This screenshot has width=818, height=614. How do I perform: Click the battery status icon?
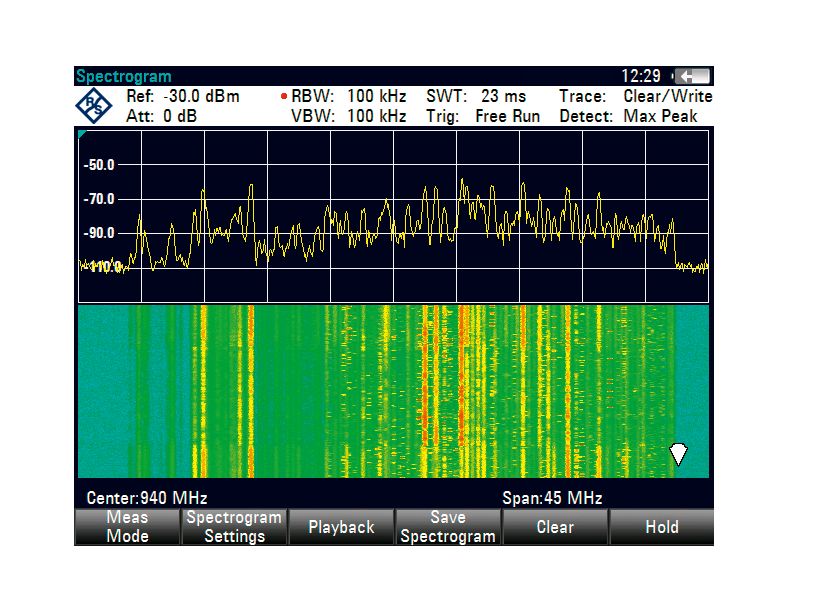click(x=691, y=76)
